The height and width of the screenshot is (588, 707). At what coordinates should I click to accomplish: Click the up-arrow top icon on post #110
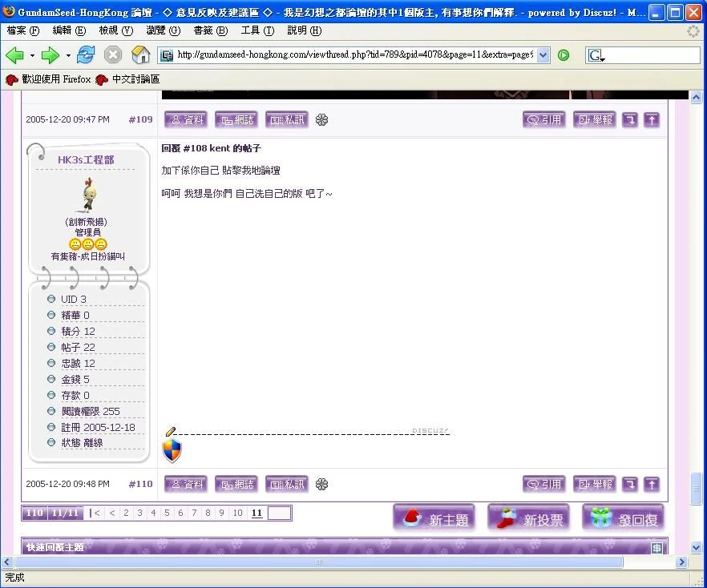click(x=652, y=485)
